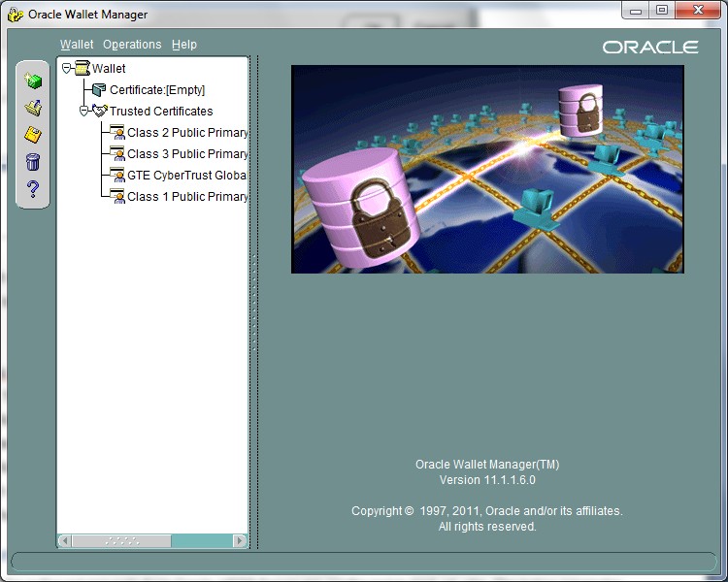Select the Trusted Certificates label
The height and width of the screenshot is (582, 728).
(161, 111)
